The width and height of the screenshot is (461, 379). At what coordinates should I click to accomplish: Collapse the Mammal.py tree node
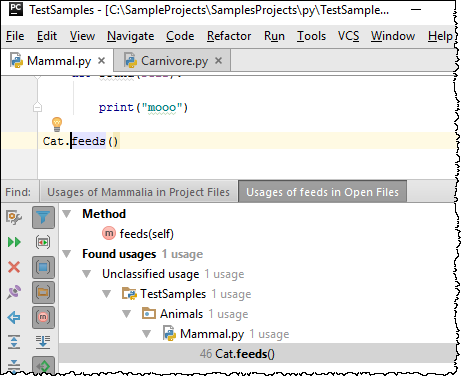point(147,334)
